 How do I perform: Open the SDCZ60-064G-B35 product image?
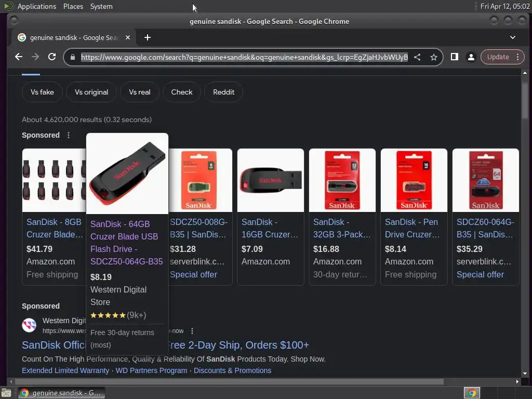coord(486,180)
